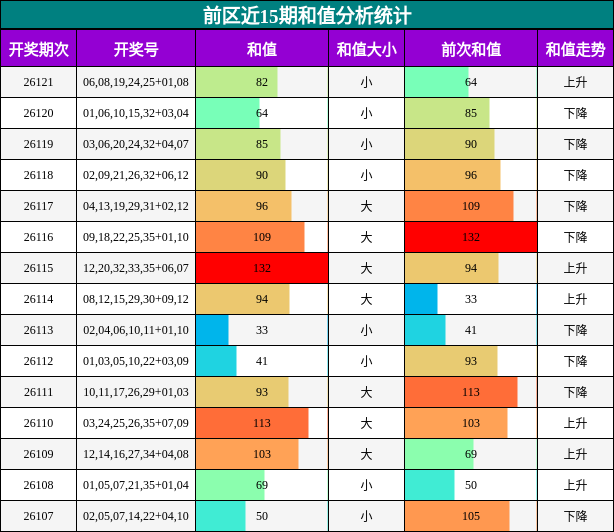Image resolution: width=614 pixels, height=532 pixels.
Task: Click trend '上升' in row 26115
Action: (575, 268)
